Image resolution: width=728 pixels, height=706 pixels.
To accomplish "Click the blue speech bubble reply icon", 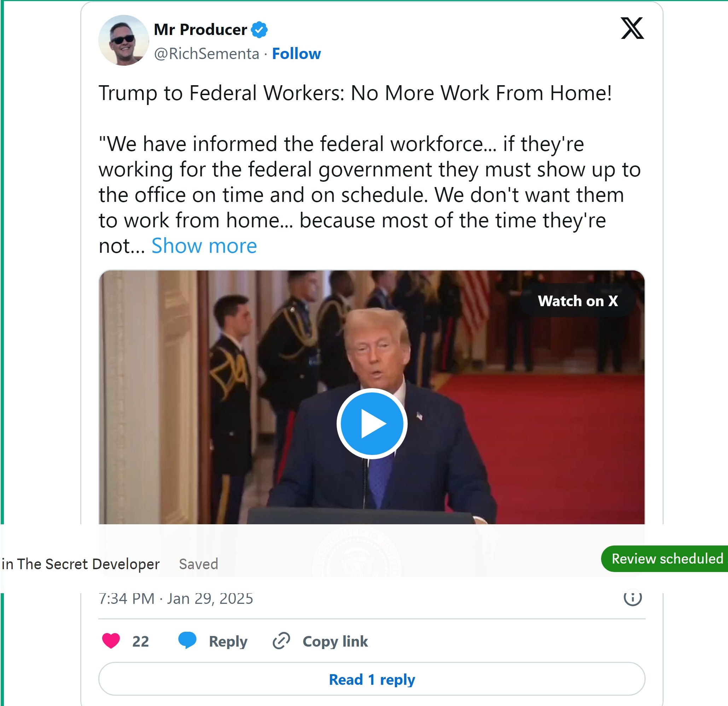I will pyautogui.click(x=187, y=640).
